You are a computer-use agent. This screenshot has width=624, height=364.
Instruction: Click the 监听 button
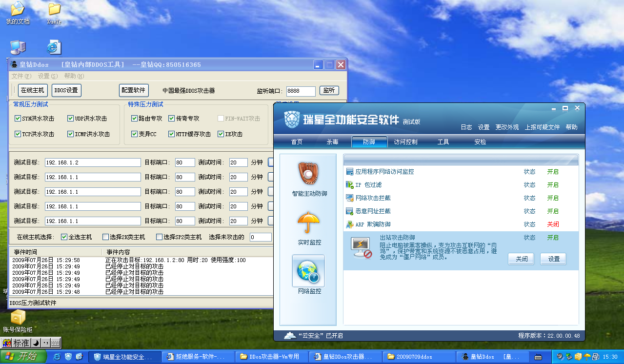point(329,90)
